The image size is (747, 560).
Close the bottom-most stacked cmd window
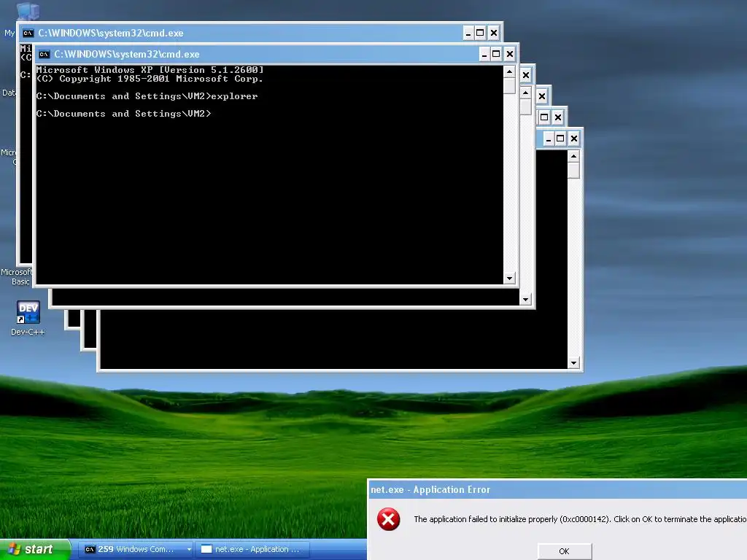574,139
